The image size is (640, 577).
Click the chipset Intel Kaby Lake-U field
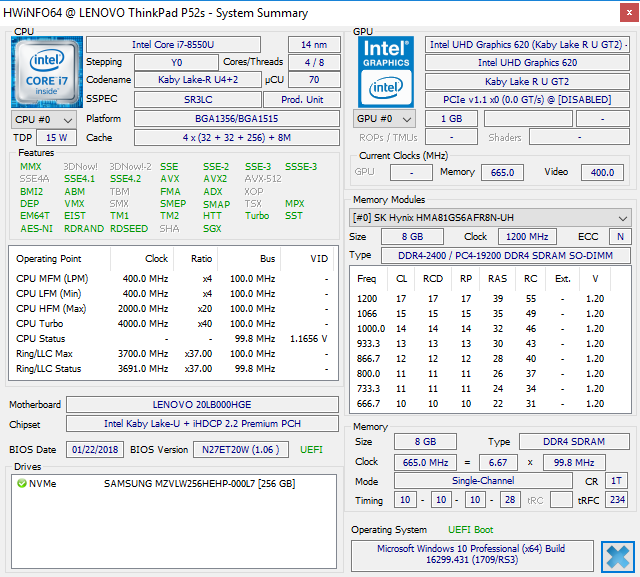coord(202,424)
